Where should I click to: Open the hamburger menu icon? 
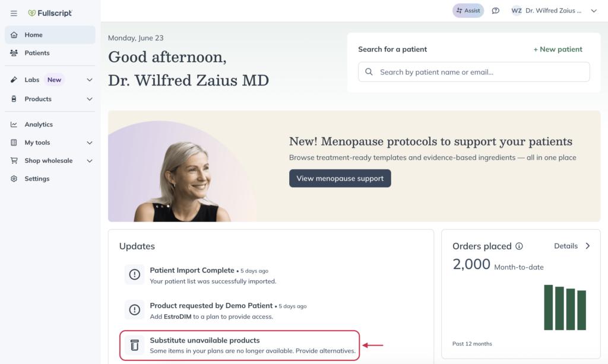14,13
